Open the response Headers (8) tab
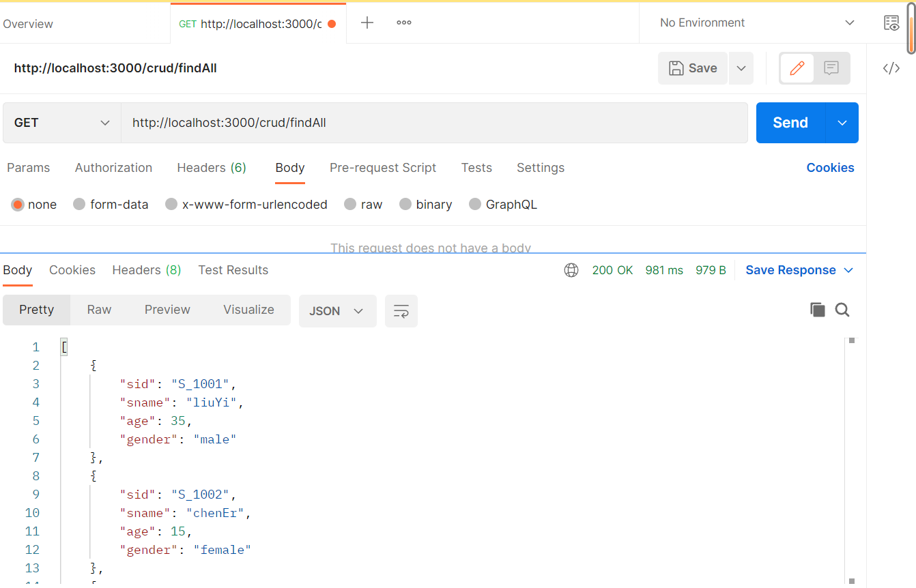This screenshot has width=916, height=588. 147,270
